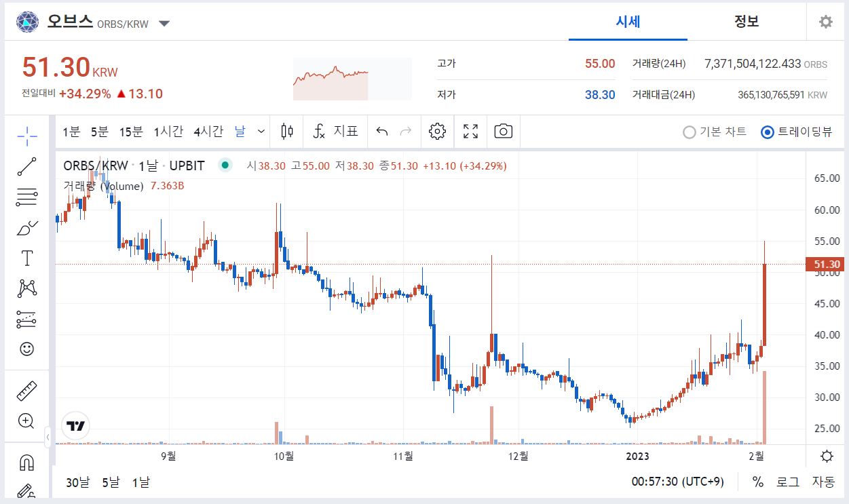The width and height of the screenshot is (849, 504).
Task: Click the 2023 label on time axis
Action: pyautogui.click(x=637, y=456)
